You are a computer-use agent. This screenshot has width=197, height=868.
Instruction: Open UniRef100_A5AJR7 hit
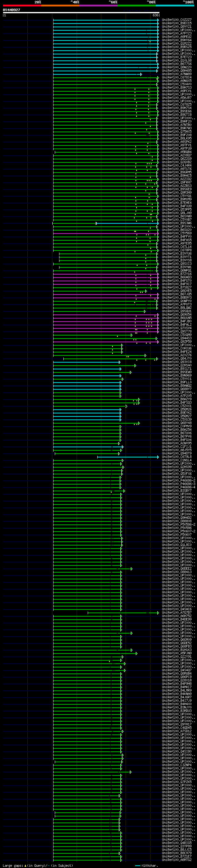(x=176, y=98)
